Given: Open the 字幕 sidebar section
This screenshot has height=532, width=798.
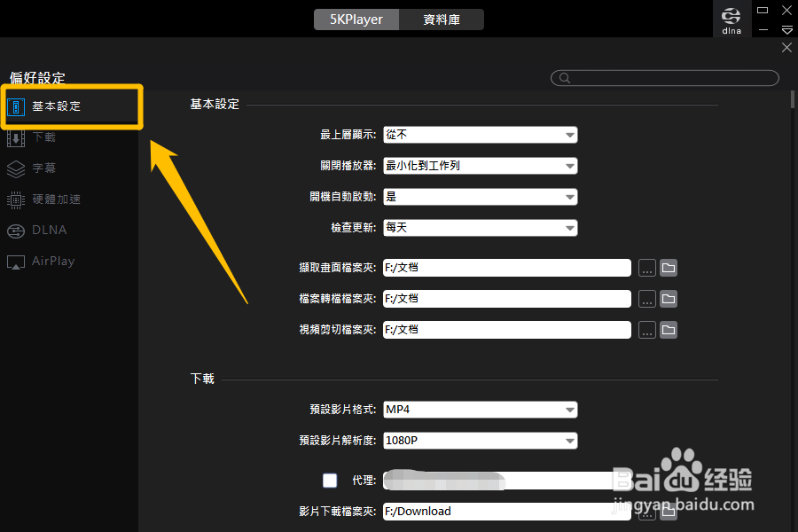Looking at the screenshot, I should (x=44, y=168).
